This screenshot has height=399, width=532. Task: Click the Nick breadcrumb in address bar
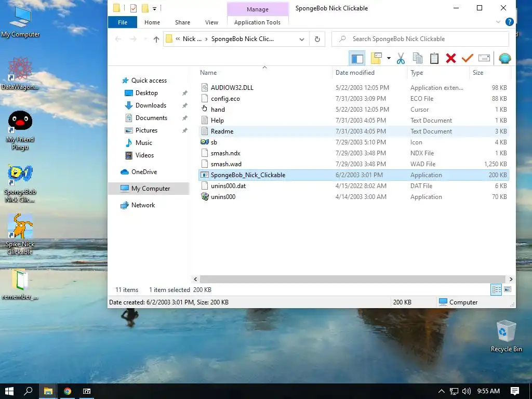(192, 39)
